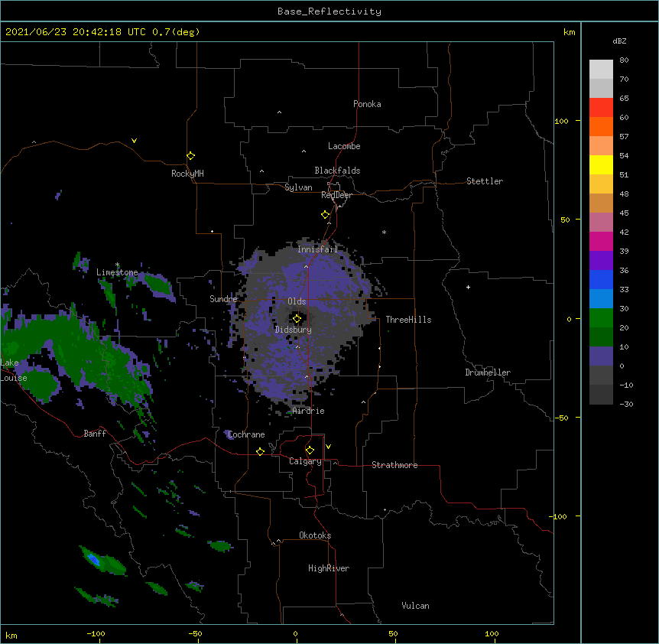Click the yellow station marker near RockyMH
Viewport: 659px width, 644px height.
pos(190,156)
